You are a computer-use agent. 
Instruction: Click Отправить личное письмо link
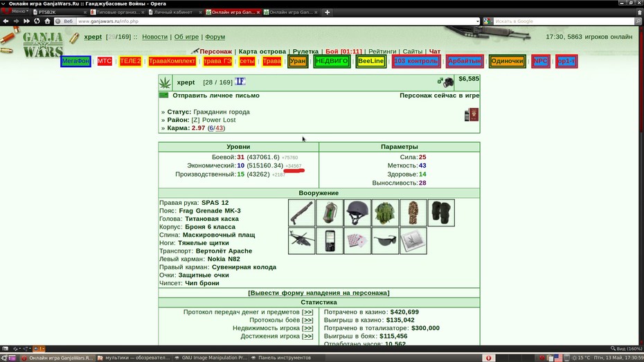216,96
